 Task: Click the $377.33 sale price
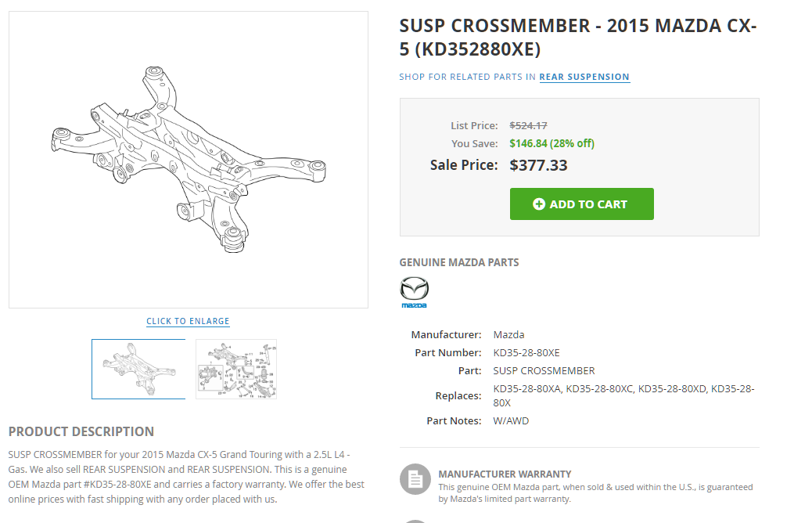(538, 165)
